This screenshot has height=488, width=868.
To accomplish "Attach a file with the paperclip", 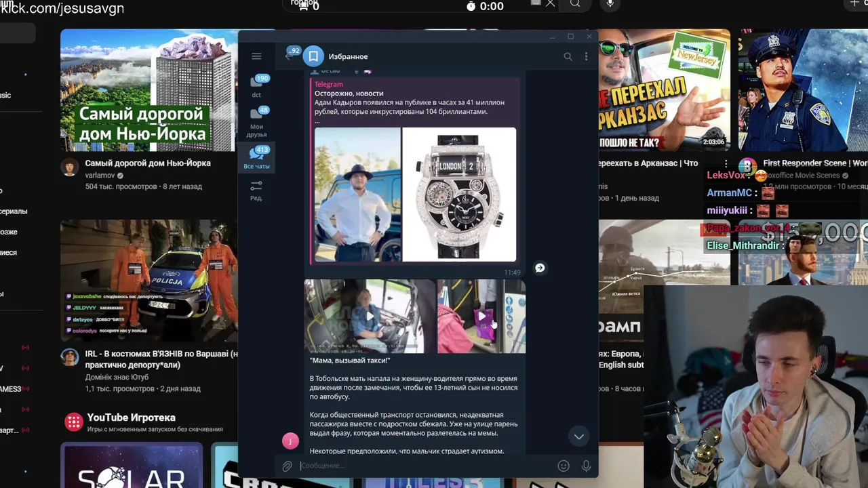I will point(288,466).
